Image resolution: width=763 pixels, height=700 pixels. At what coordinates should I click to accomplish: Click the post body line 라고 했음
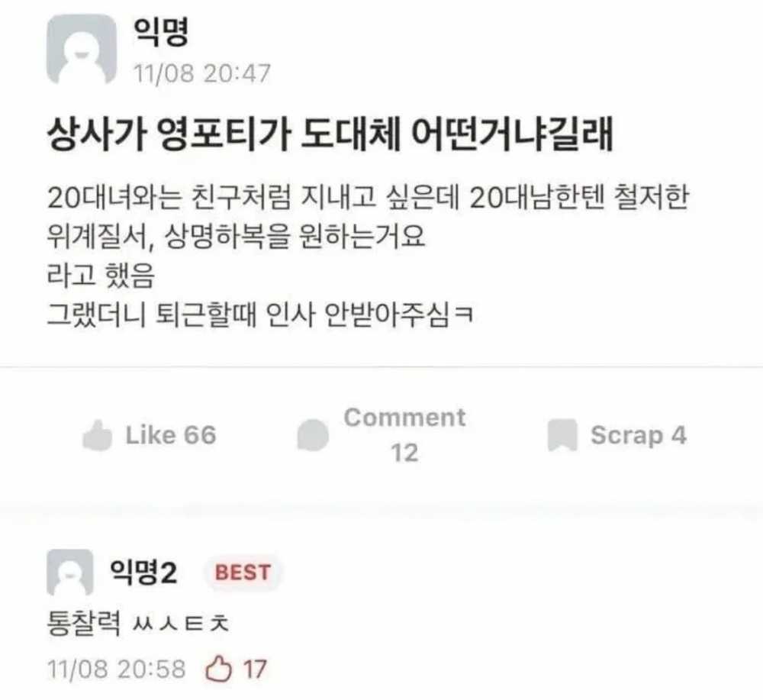coord(101,276)
